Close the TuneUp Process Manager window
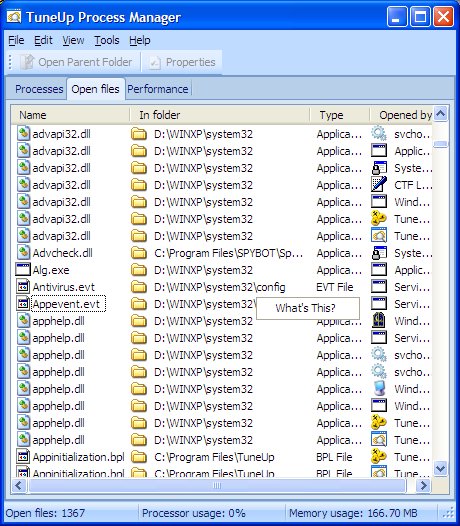 [x=444, y=17]
